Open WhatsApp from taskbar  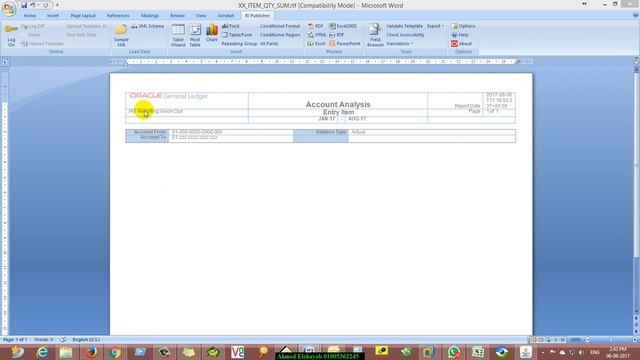[x=454, y=352]
